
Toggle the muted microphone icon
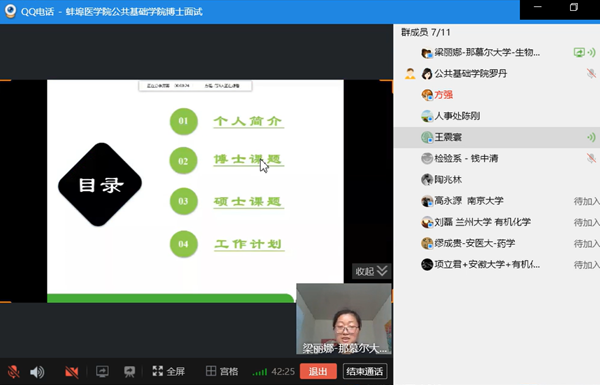click(x=13, y=372)
